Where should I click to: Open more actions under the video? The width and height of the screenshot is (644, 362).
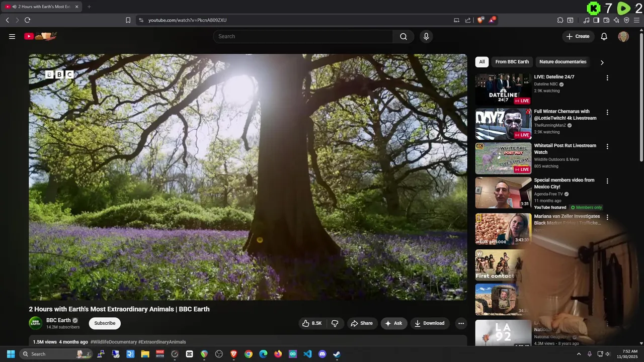point(461,323)
